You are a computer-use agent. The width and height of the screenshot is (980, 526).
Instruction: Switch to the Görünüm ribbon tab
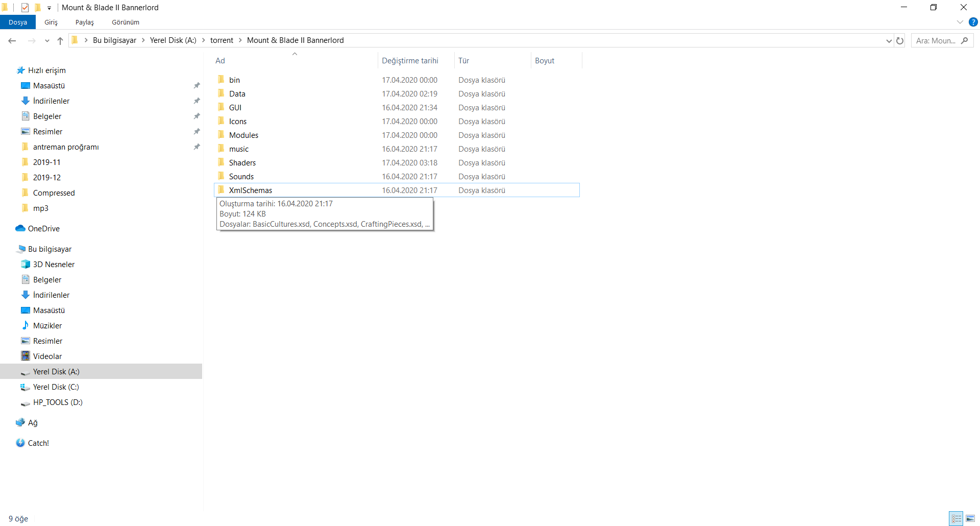pos(126,22)
